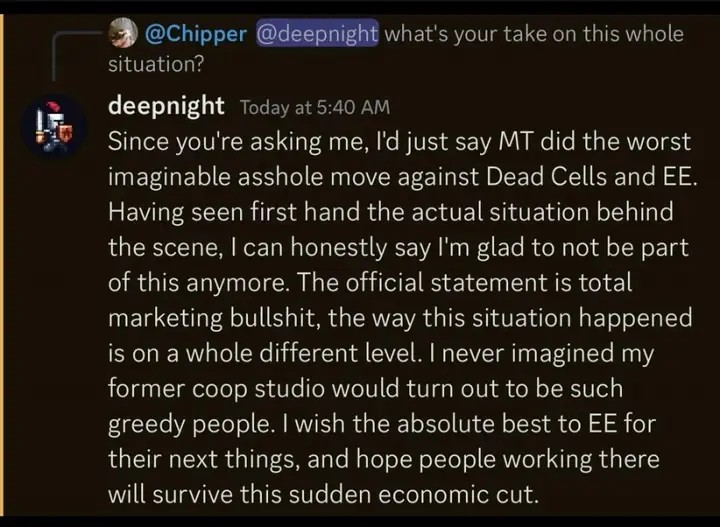Click the highlighted @deepnight mention
The image size is (720, 527).
coord(318,33)
